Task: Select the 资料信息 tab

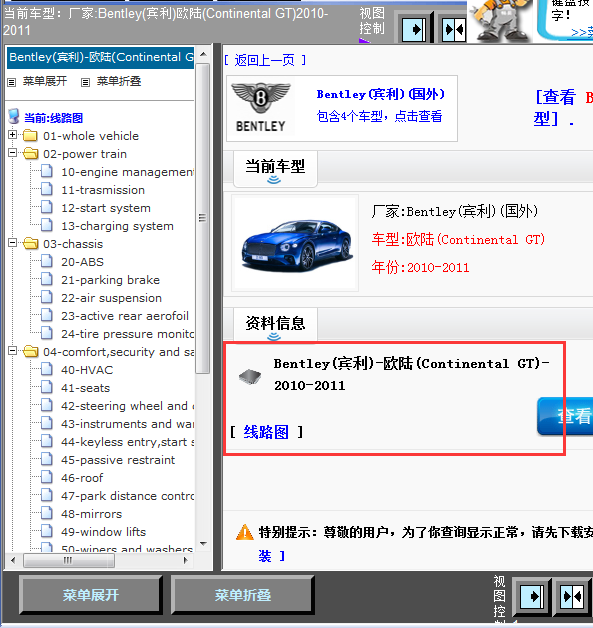Action: pyautogui.click(x=275, y=324)
